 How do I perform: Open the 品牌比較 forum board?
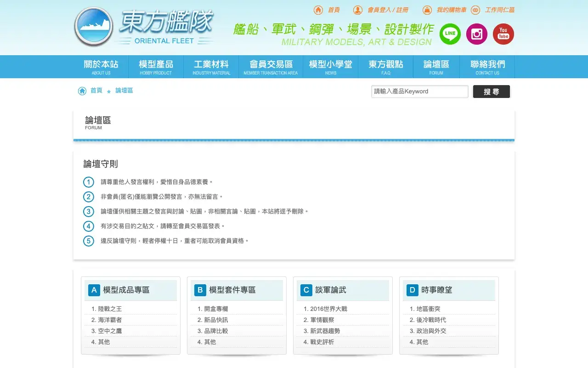[216, 331]
